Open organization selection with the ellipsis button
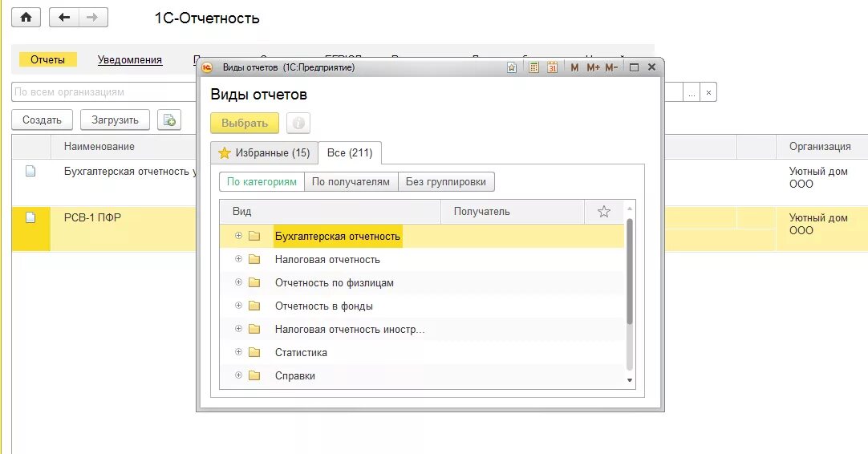This screenshot has height=454, width=868. coord(692,92)
